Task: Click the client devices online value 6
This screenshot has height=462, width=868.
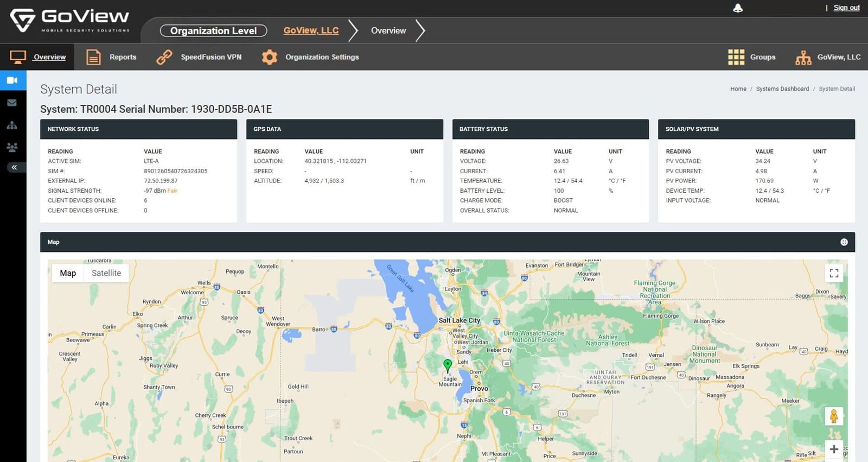Action: [145, 200]
